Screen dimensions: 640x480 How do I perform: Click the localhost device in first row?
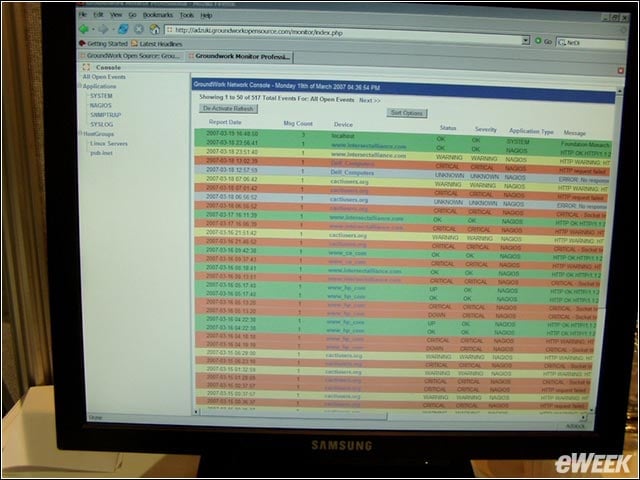point(343,136)
